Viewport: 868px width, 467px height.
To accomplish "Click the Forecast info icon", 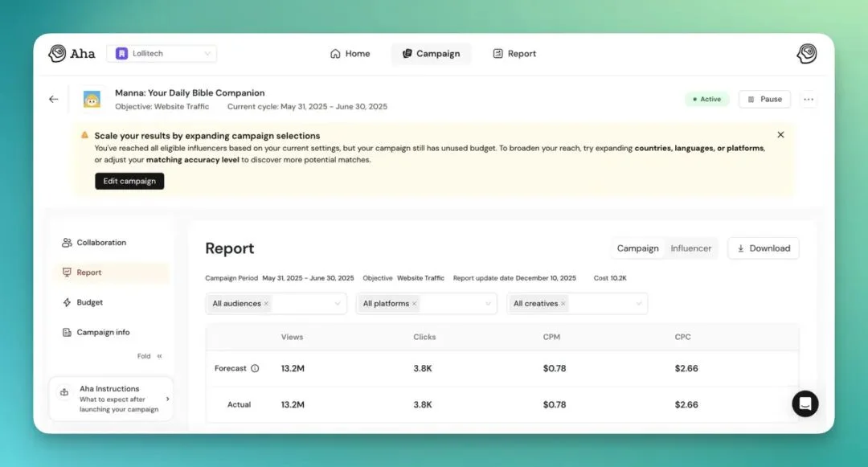I will pos(255,369).
